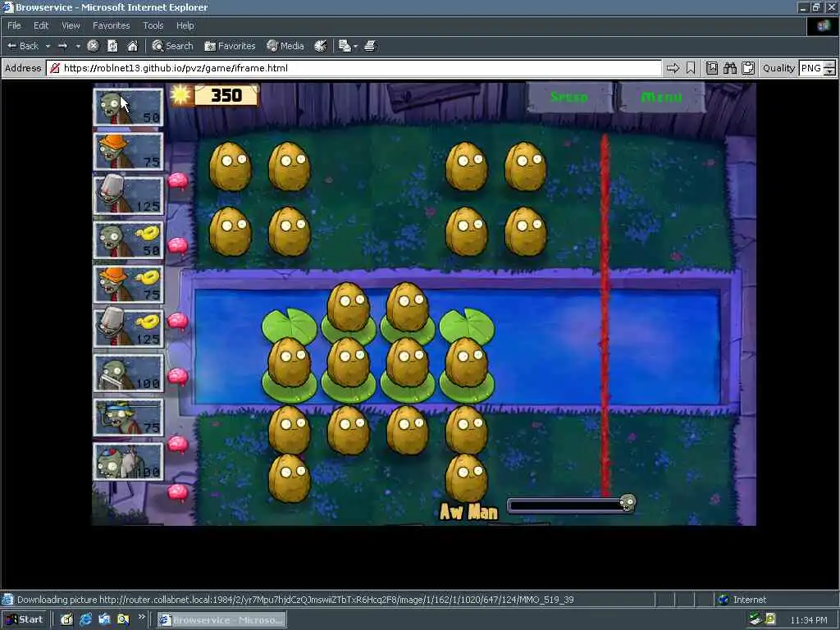Click the Search toolbar button
The width and height of the screenshot is (840, 630).
point(172,46)
